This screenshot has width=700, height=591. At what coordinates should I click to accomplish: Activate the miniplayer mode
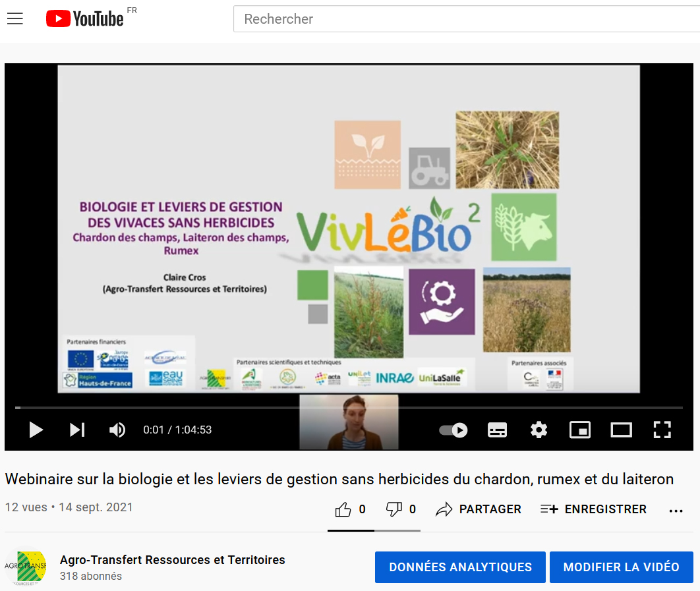tap(580, 430)
